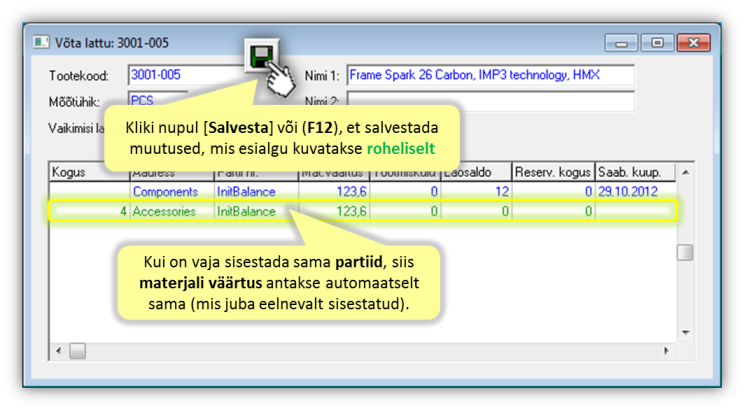Click the Salvesta floppy disk save icon
Viewport: 744px width, 410px height.
[x=261, y=56]
